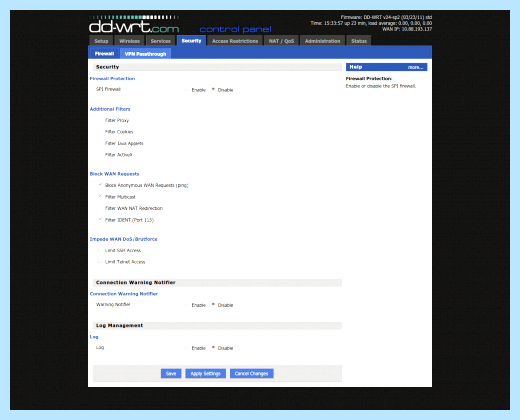The width and height of the screenshot is (520, 420).
Task: Click the Save button
Action: 171,373
